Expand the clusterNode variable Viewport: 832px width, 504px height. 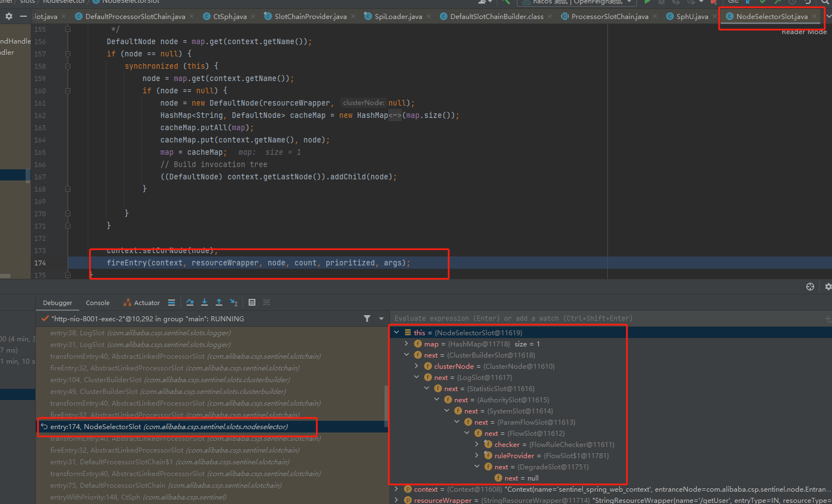(x=417, y=366)
